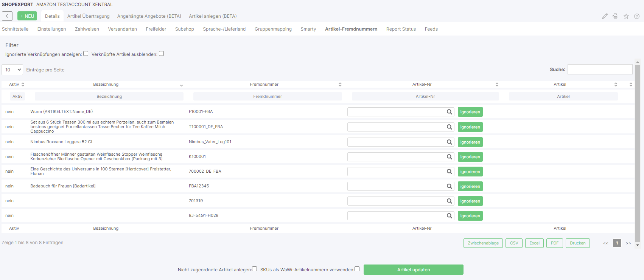
Task: Open the Report Status tab
Action: 401,29
